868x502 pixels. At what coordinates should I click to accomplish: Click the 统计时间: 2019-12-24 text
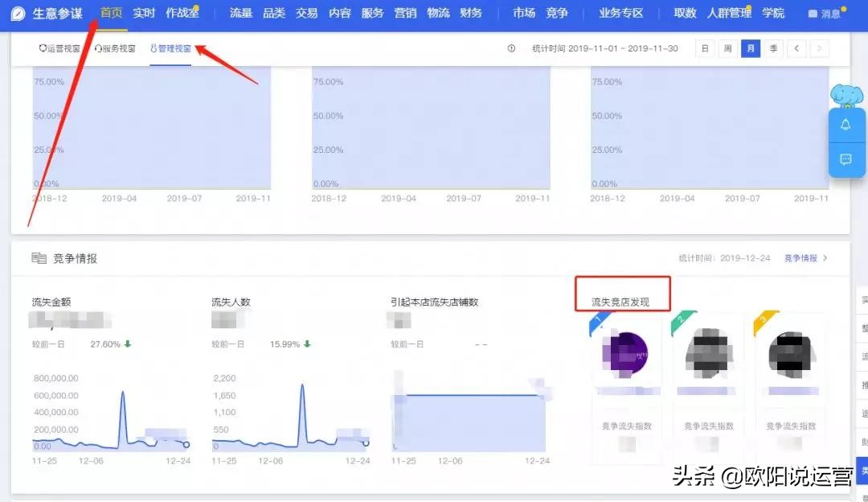724,258
